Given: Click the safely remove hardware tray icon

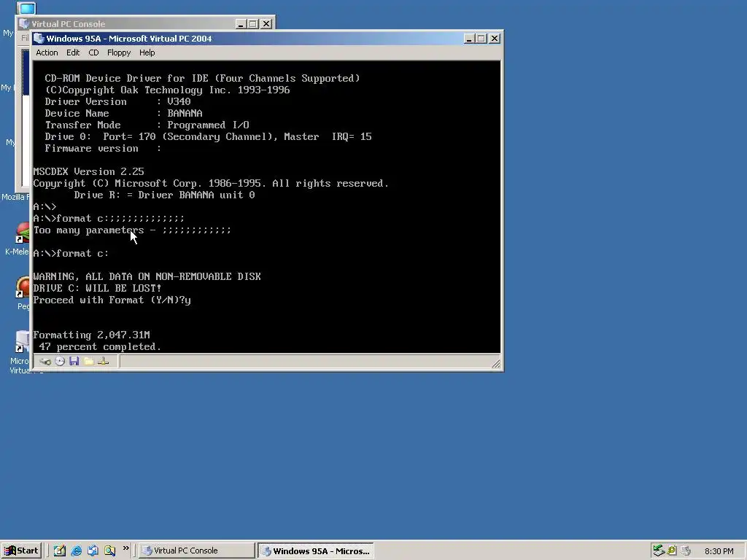Looking at the screenshot, I should click(659, 551).
